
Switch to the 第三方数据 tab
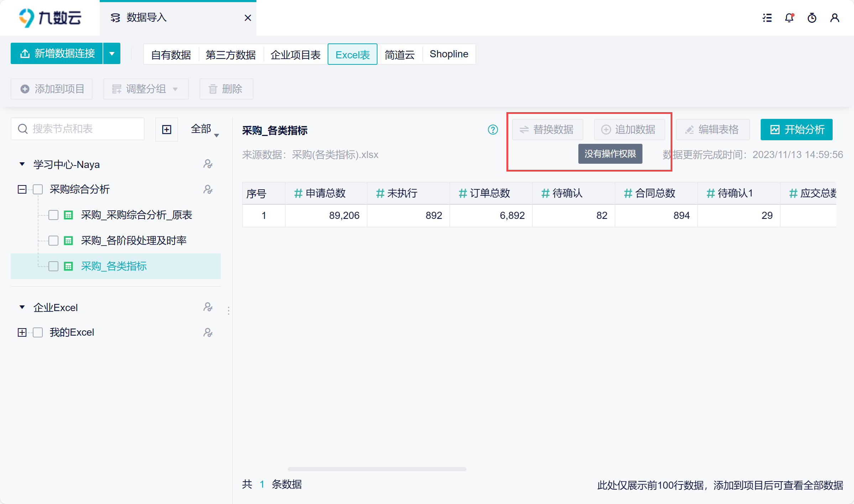point(230,54)
